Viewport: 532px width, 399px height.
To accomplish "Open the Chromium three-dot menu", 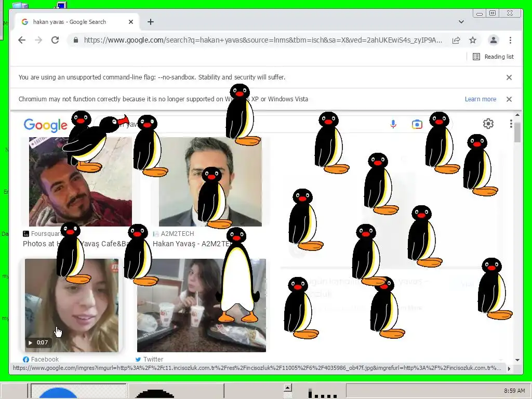I will coord(510,40).
